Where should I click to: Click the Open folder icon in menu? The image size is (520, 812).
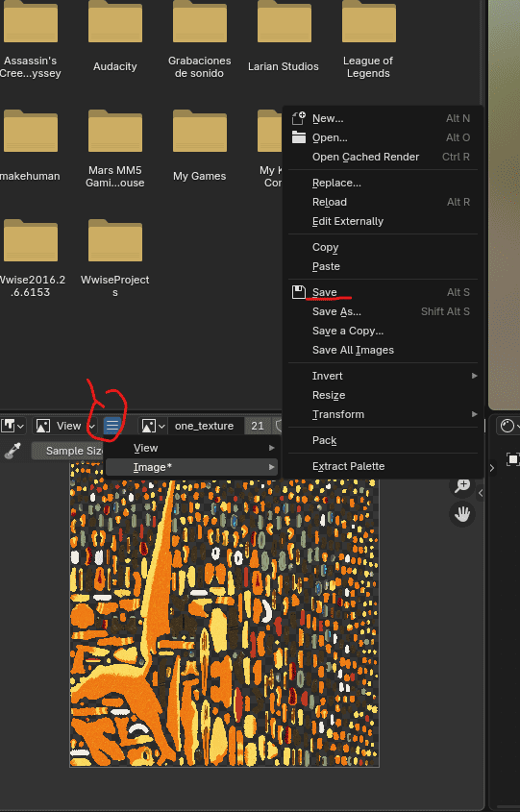pyautogui.click(x=299, y=137)
